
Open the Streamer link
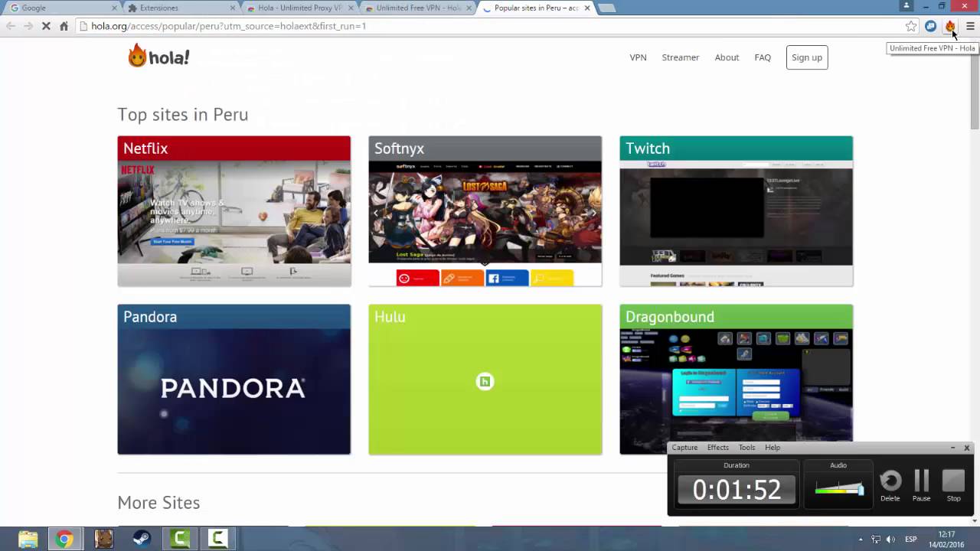pyautogui.click(x=681, y=57)
